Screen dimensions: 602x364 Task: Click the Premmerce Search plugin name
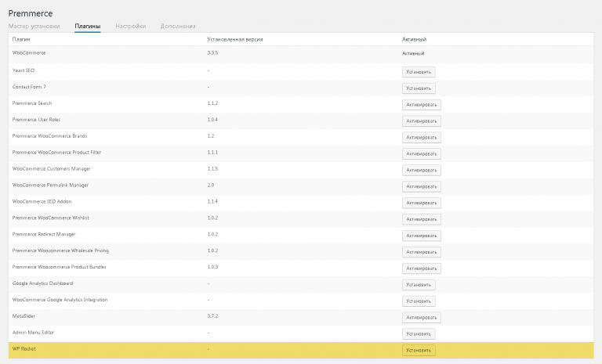[32, 103]
